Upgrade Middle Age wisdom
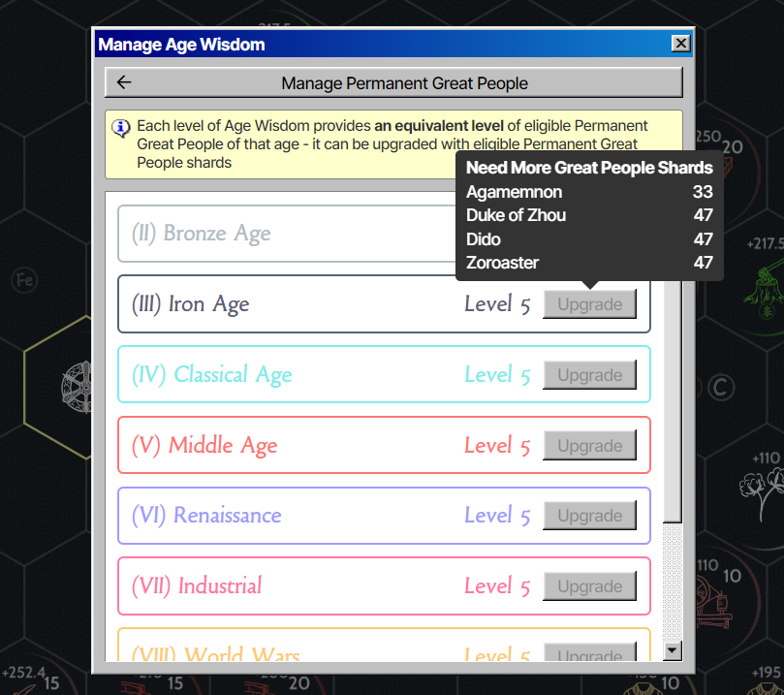 pos(589,445)
